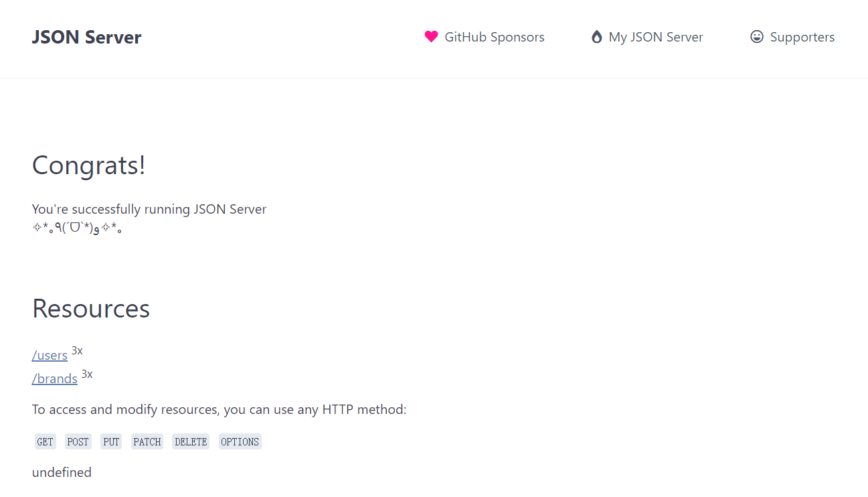The image size is (868, 497).
Task: Click the GET method badge
Action: click(46, 441)
